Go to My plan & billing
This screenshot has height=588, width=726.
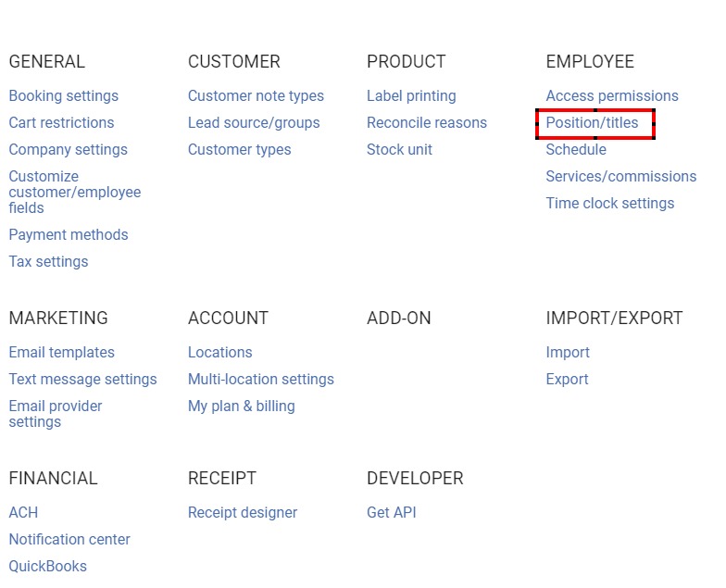(241, 407)
